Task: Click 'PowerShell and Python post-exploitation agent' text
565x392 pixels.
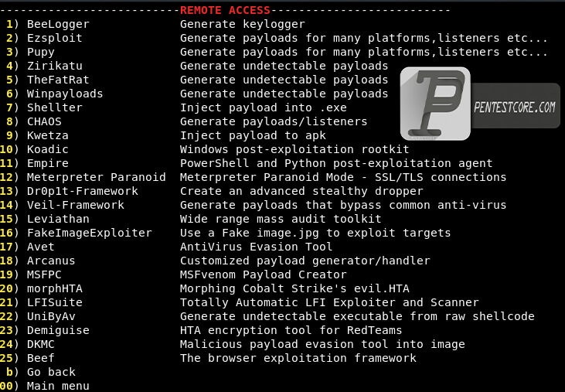Action: point(336,163)
